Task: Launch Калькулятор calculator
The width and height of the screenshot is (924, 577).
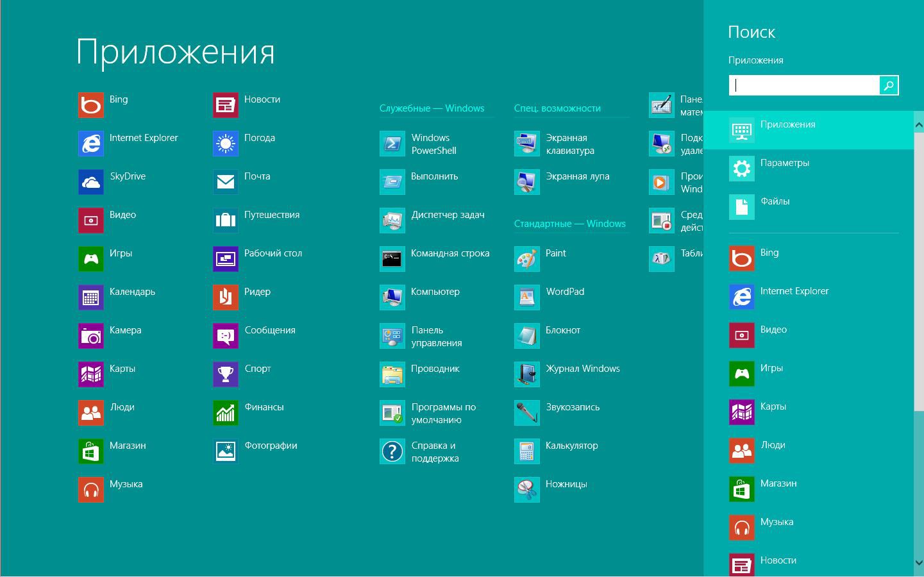Action: tap(556, 451)
